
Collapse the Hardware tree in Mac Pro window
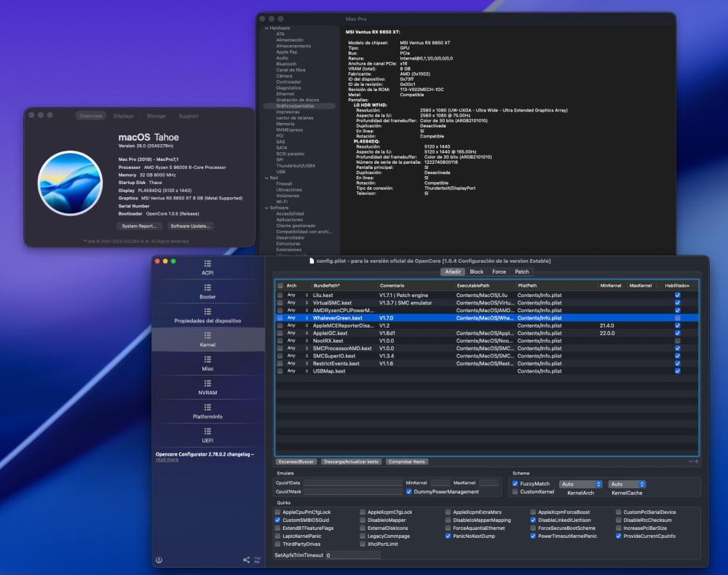(266, 28)
